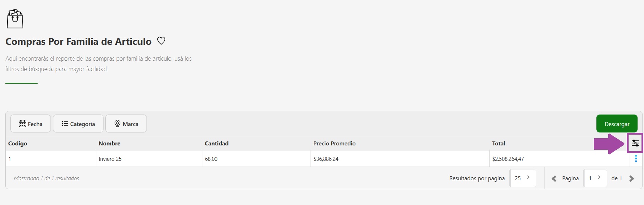Viewport: 644px width, 205px height.
Task: Go to next page arrow
Action: pyautogui.click(x=631, y=178)
